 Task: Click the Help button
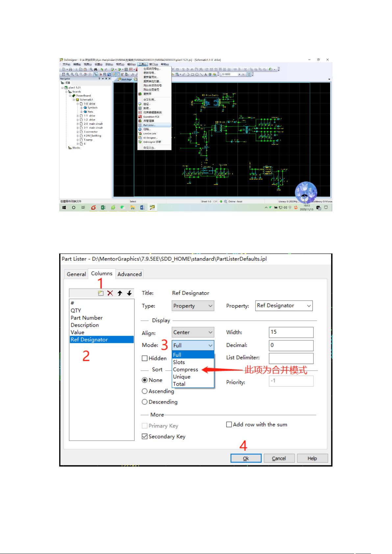point(312,458)
